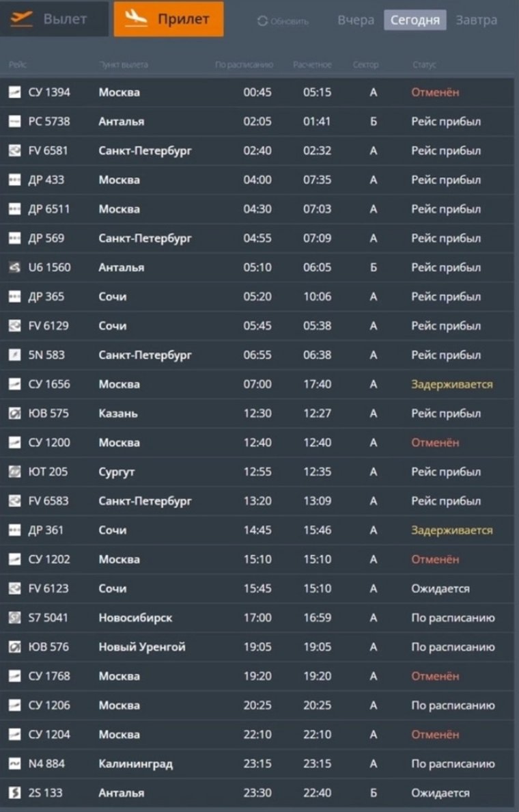Show yesterday's flights with Вчера
519x812 pixels.
356,20
